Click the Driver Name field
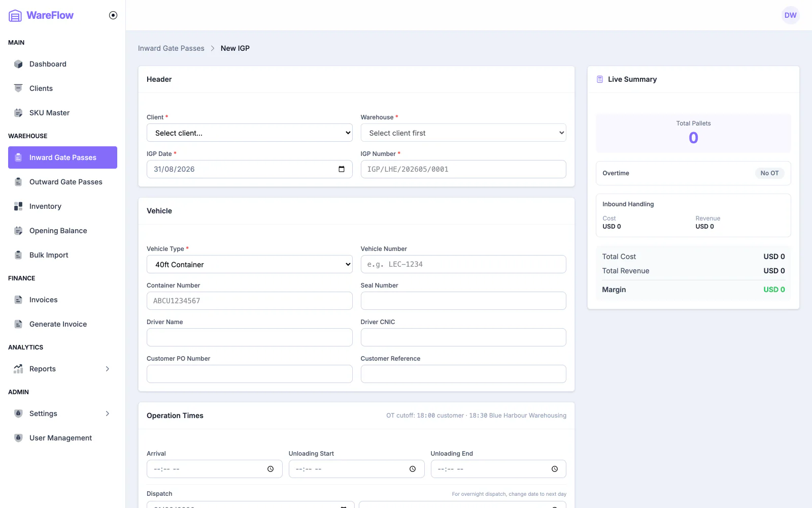This screenshot has height=508, width=812. coord(250,337)
